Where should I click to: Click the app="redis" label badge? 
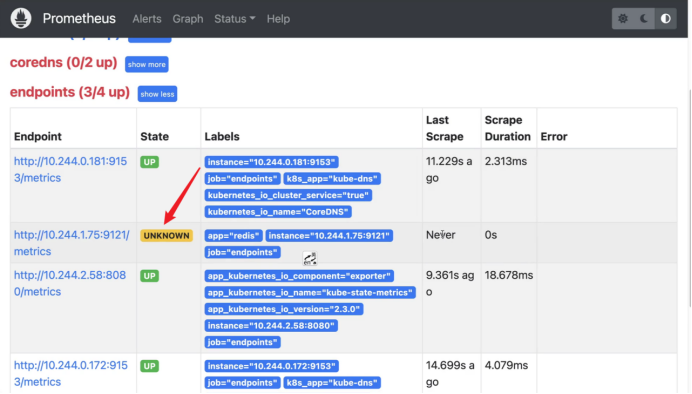[x=233, y=236]
